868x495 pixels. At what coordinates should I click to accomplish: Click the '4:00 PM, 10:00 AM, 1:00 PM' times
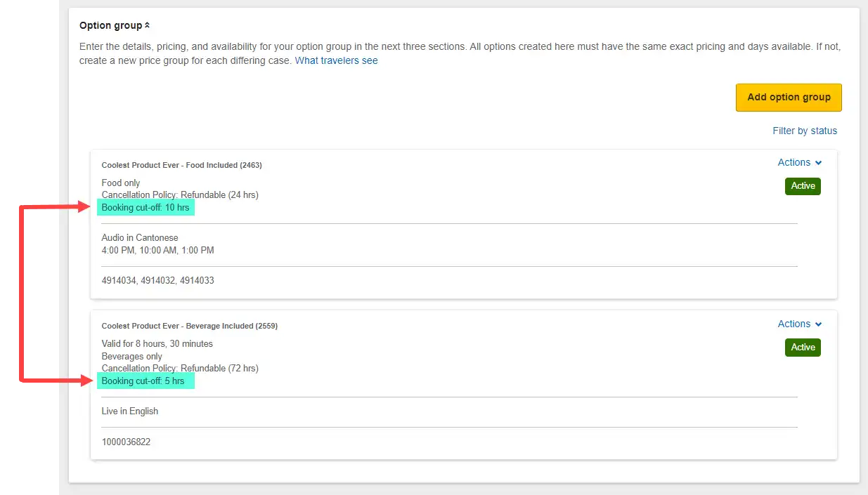157,250
